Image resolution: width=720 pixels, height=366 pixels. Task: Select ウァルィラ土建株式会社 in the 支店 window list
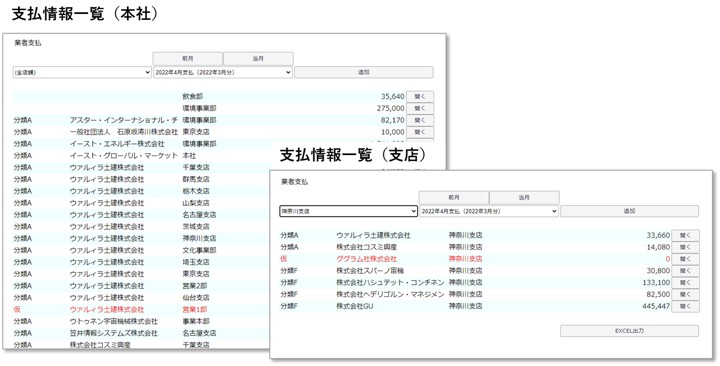(x=373, y=235)
